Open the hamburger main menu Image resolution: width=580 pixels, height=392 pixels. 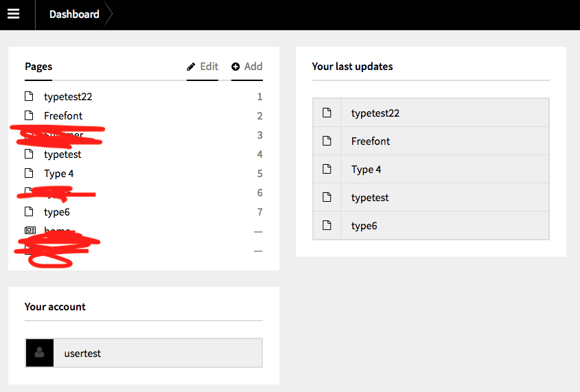(x=14, y=14)
